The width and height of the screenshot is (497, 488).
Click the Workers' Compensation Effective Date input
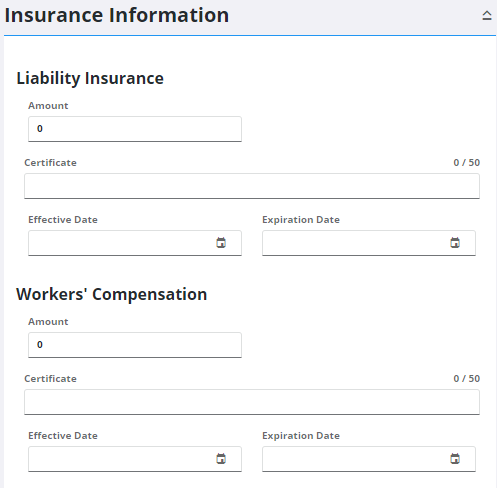tap(135, 459)
